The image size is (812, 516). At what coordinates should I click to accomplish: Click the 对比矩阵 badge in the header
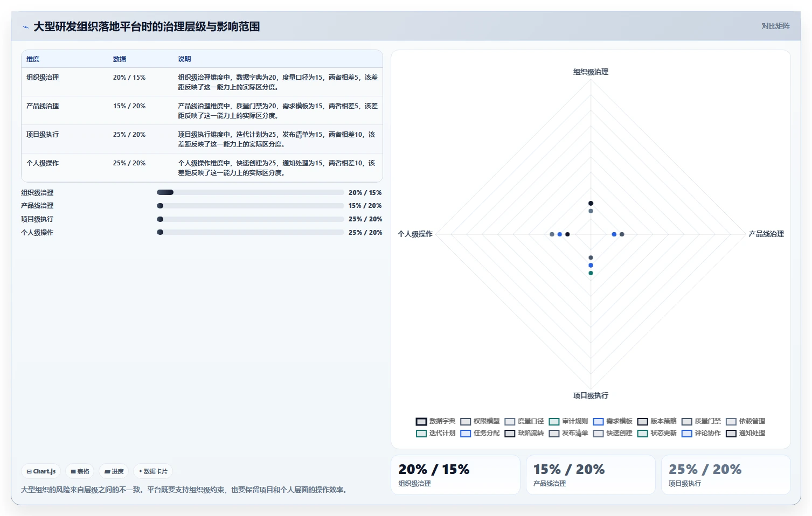pos(775,26)
